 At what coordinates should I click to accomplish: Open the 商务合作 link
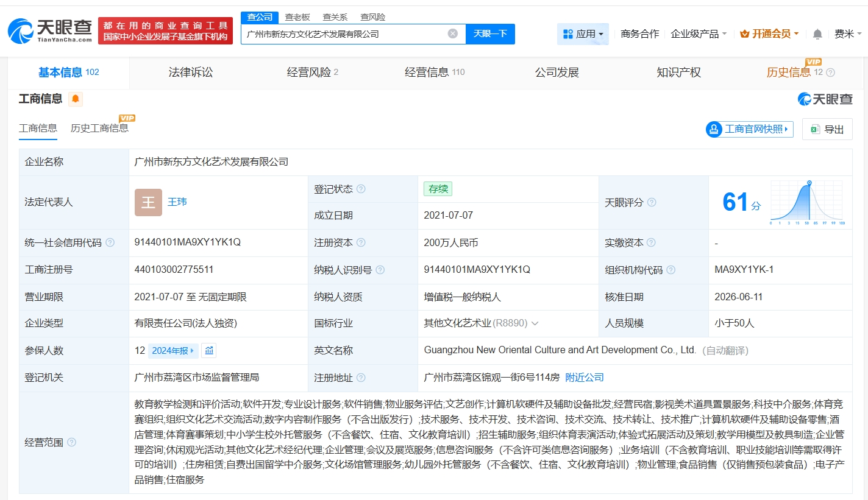[x=639, y=34]
